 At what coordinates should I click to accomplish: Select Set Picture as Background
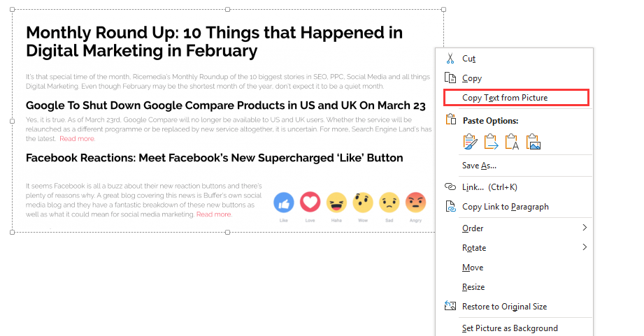510,328
